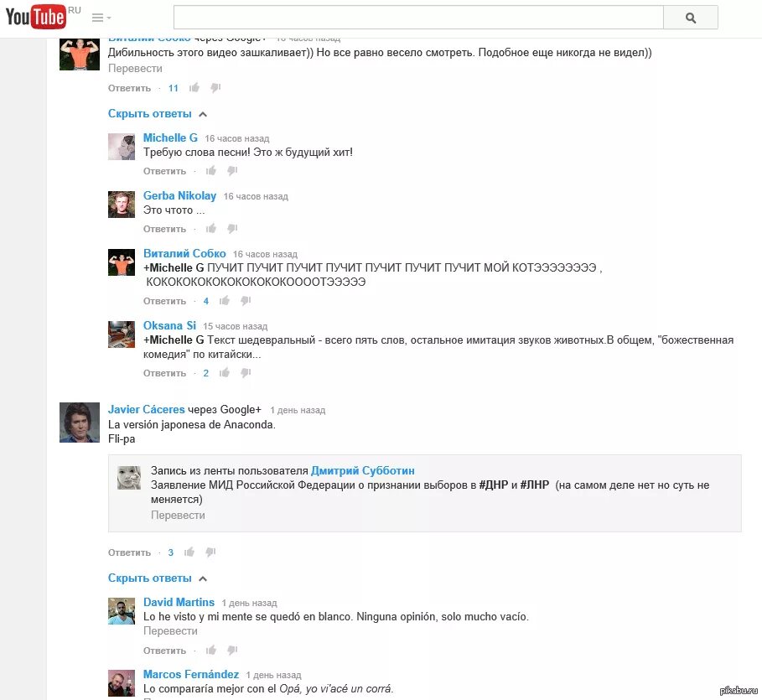Open the guide menu hamburger icon
The width and height of the screenshot is (762, 700).
pos(101,18)
